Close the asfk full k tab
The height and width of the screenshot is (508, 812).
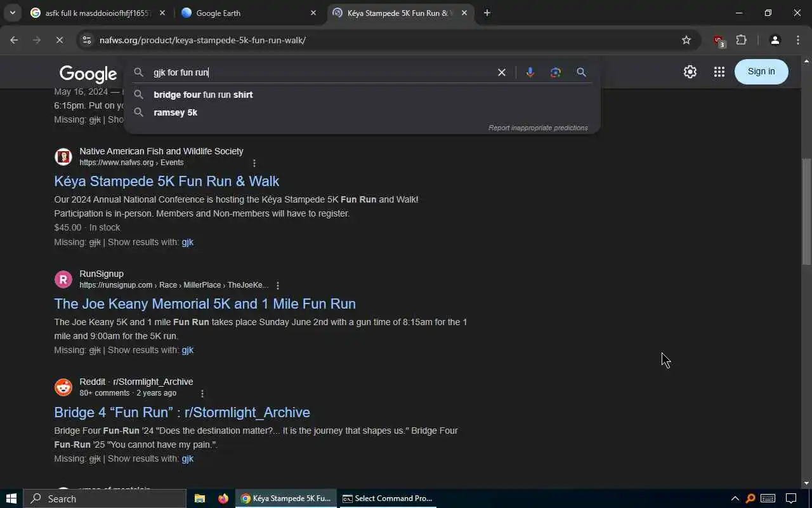tap(162, 13)
